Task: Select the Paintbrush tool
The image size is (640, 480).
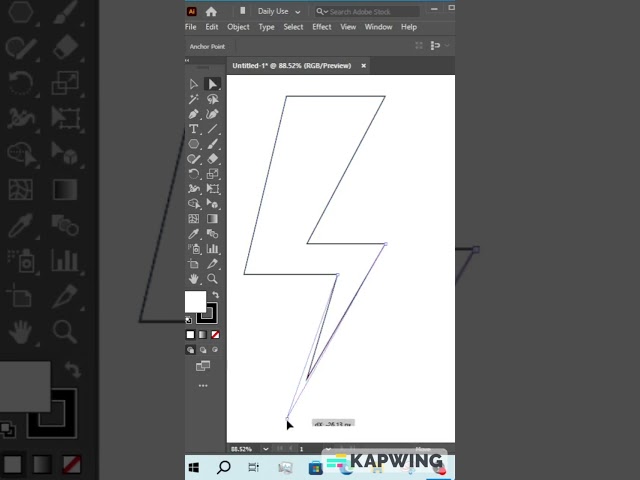Action: 212,144
